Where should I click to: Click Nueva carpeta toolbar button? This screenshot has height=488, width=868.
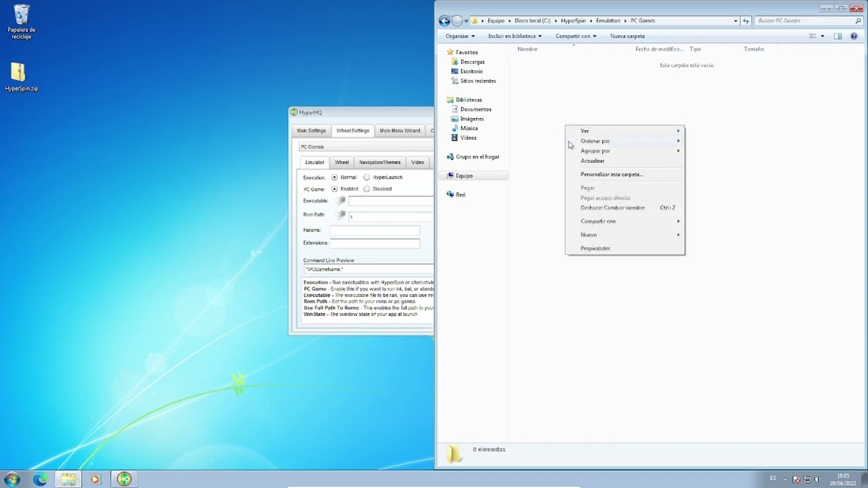coord(627,36)
